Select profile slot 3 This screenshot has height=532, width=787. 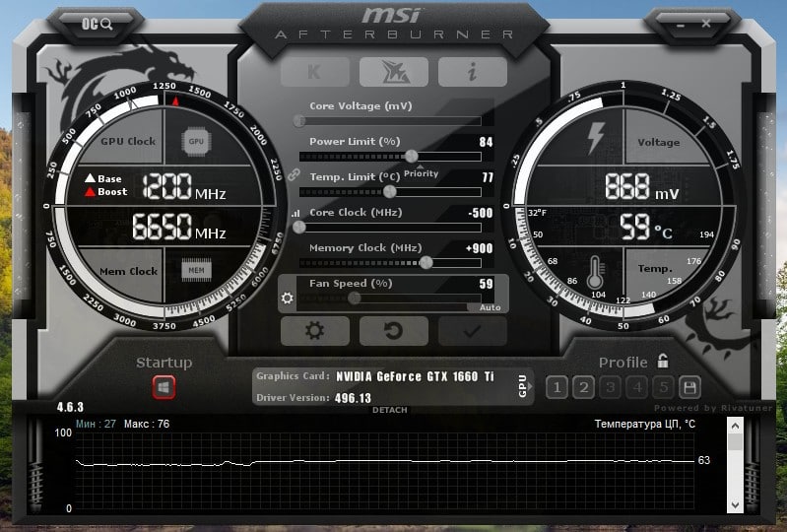(610, 387)
